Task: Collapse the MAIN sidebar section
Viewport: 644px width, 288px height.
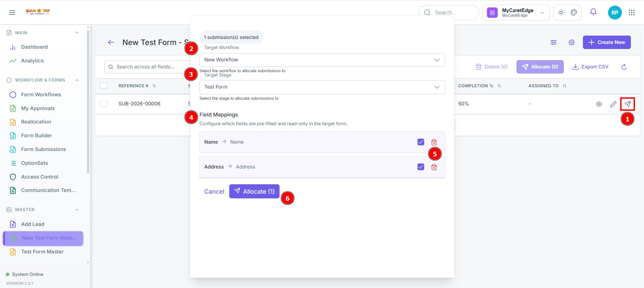Action: (x=77, y=33)
